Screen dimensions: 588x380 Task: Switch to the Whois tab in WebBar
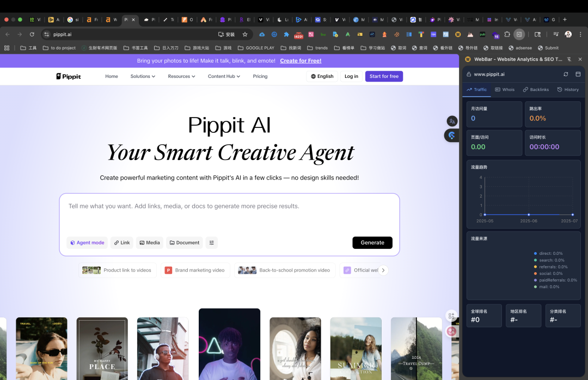505,90
